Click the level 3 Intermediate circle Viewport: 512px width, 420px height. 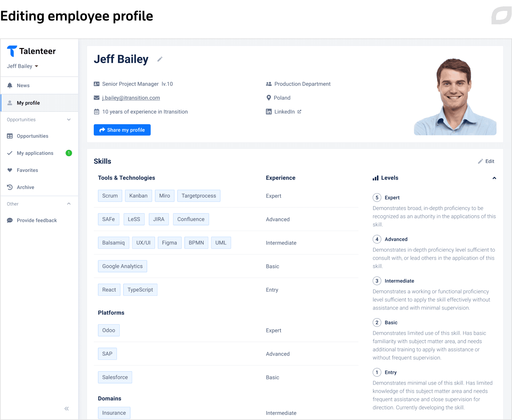[x=377, y=281]
